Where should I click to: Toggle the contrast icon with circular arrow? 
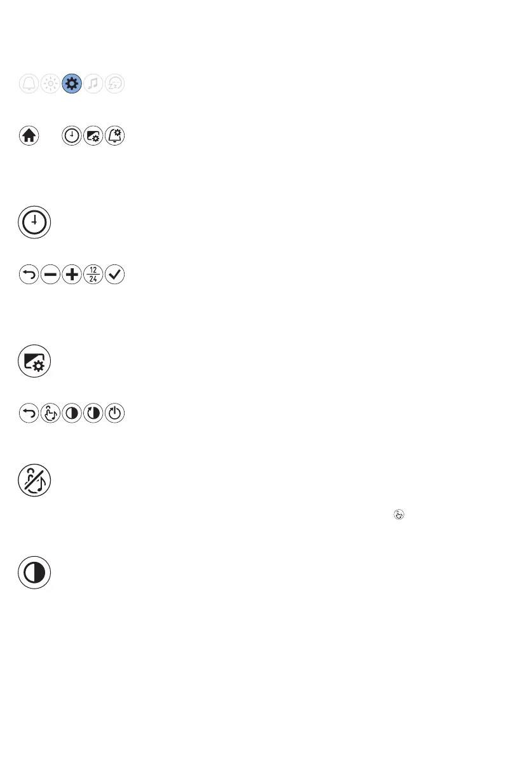click(x=93, y=413)
